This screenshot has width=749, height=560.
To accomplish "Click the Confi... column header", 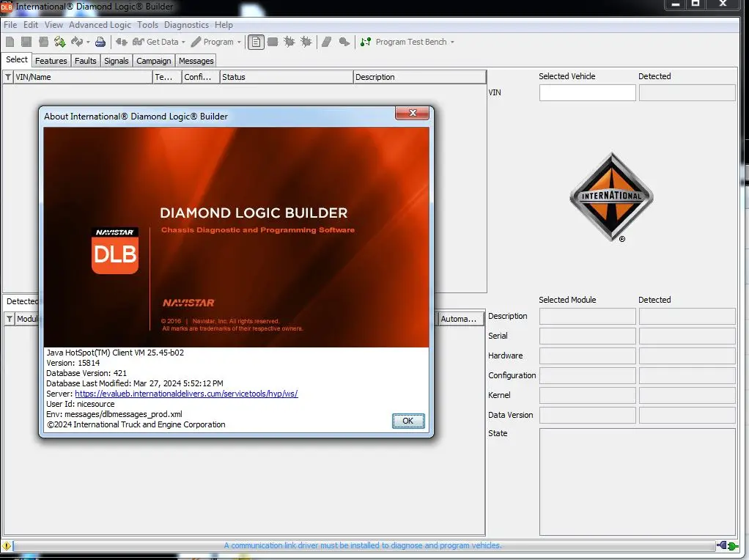I will (201, 77).
